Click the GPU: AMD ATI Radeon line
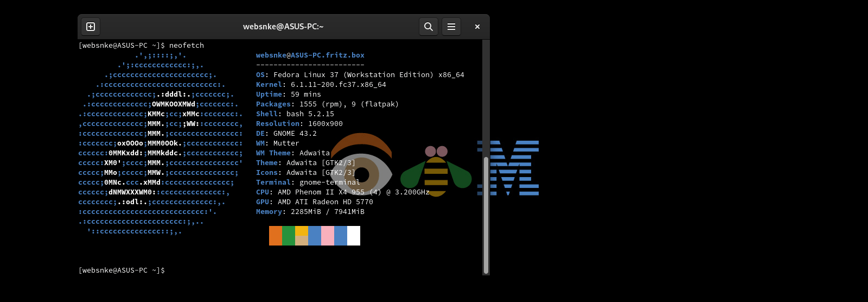Image resolution: width=868 pixels, height=302 pixels. (315, 202)
